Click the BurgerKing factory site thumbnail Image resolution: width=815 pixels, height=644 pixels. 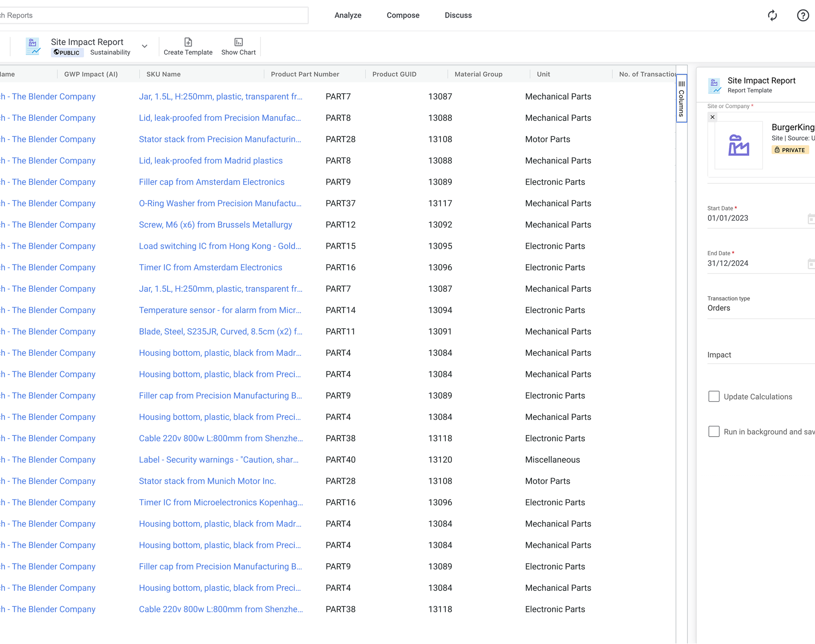[738, 145]
